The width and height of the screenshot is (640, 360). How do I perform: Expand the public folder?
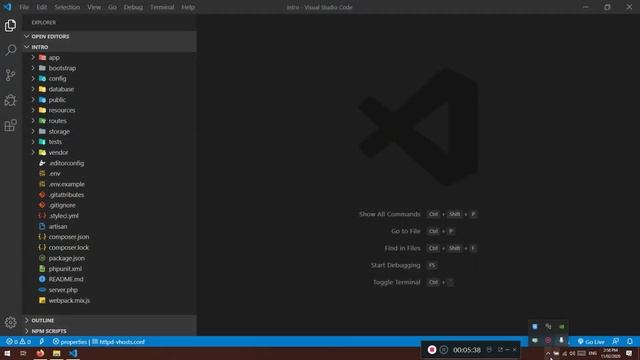(33, 100)
